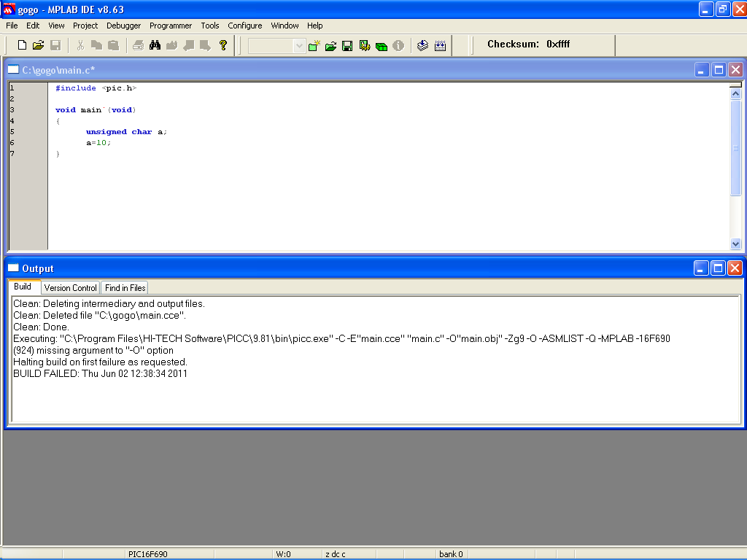747x560 pixels.
Task: Click 'Halting build on first failure' line
Action: click(100, 362)
